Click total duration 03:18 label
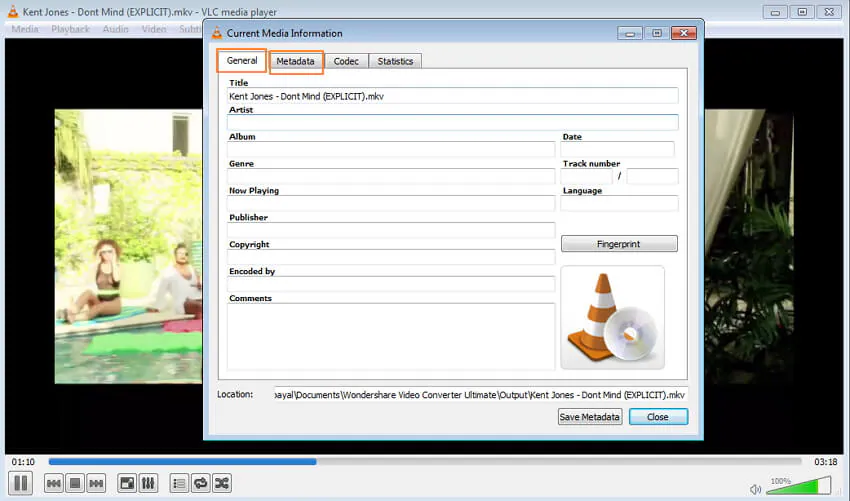The height and width of the screenshot is (501, 850). tap(826, 462)
